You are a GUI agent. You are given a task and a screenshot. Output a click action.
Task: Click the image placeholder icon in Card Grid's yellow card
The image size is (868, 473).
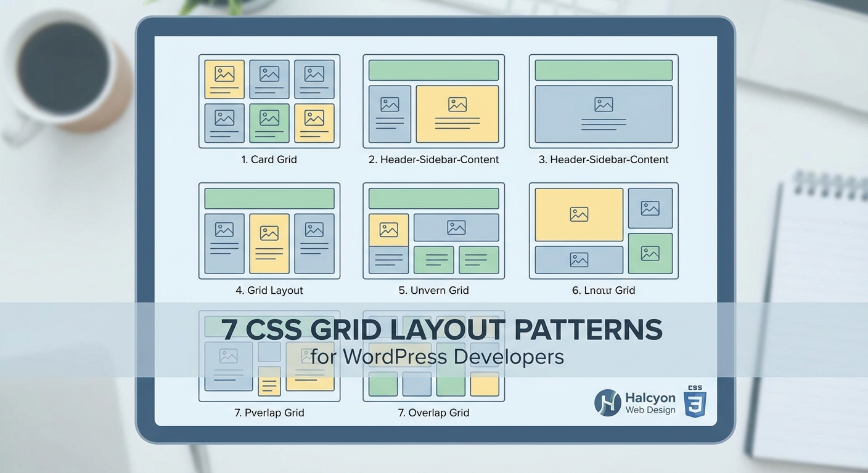(224, 73)
